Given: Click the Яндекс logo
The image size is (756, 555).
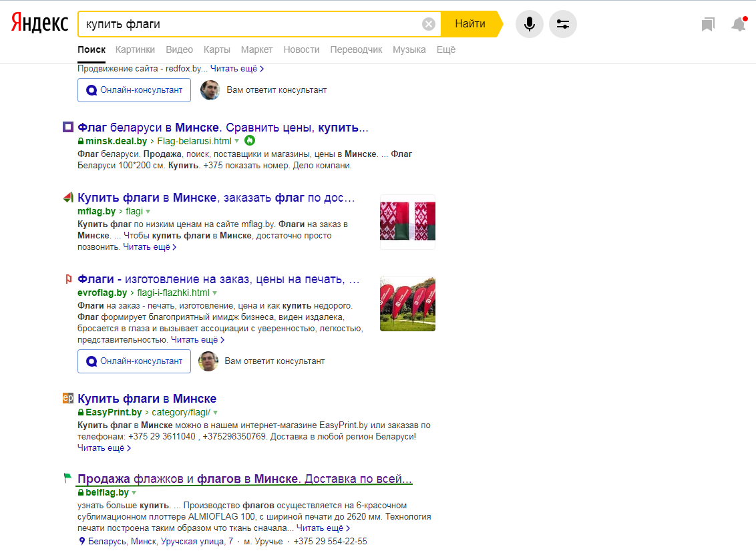Looking at the screenshot, I should [x=39, y=23].
